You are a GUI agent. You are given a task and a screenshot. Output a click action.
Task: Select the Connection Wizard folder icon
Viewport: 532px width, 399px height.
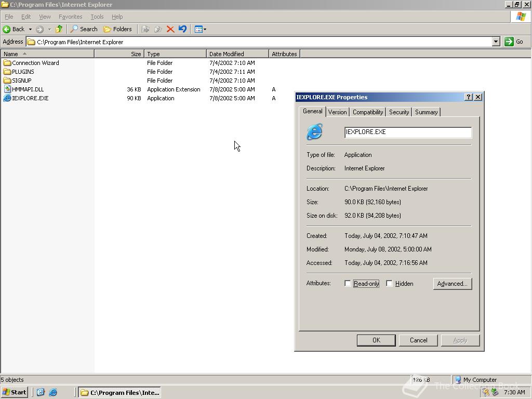(7, 63)
